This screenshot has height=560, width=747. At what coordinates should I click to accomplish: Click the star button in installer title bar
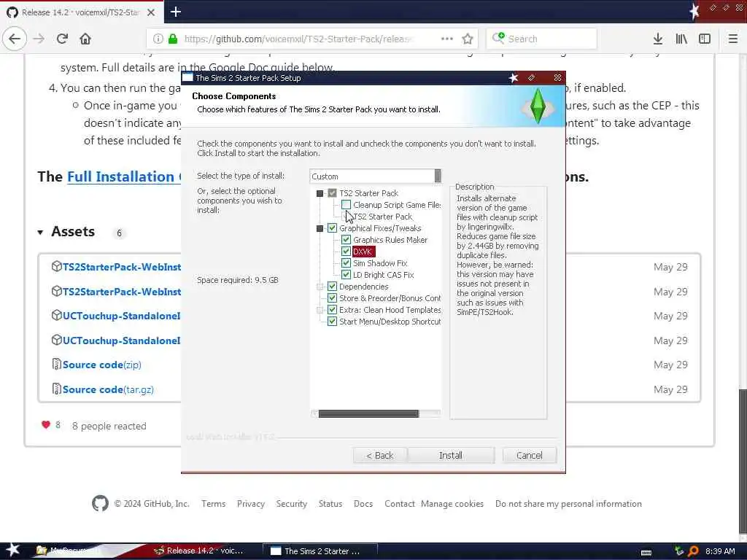(513, 77)
